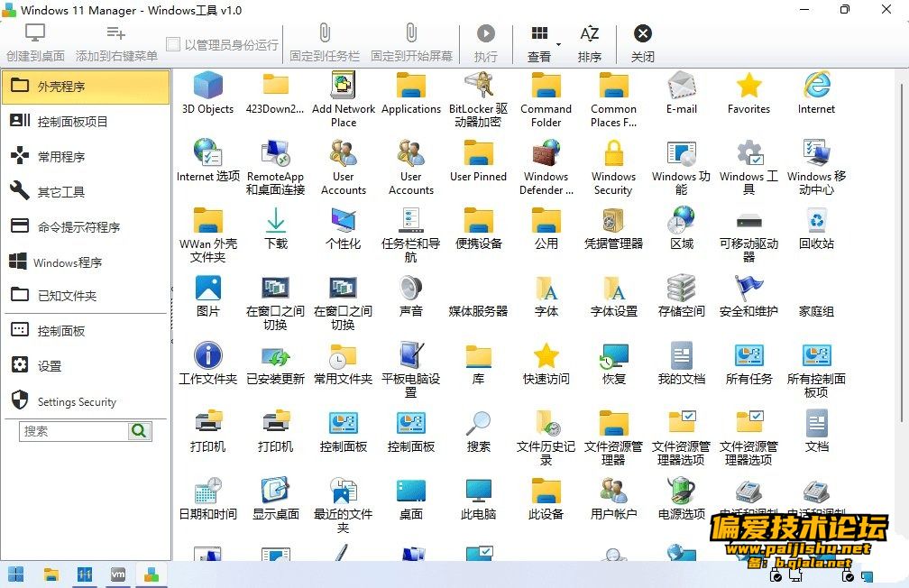Open File Explorer from the taskbar
Image resolution: width=909 pixels, height=588 pixels.
pyautogui.click(x=51, y=574)
